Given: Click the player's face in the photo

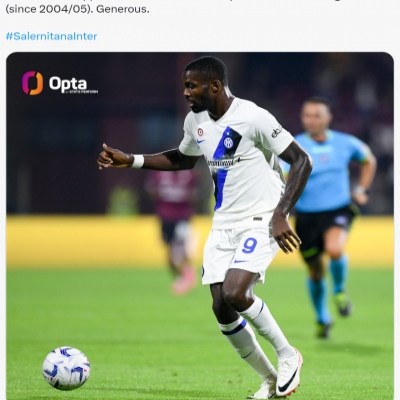Looking at the screenshot, I should [198, 90].
